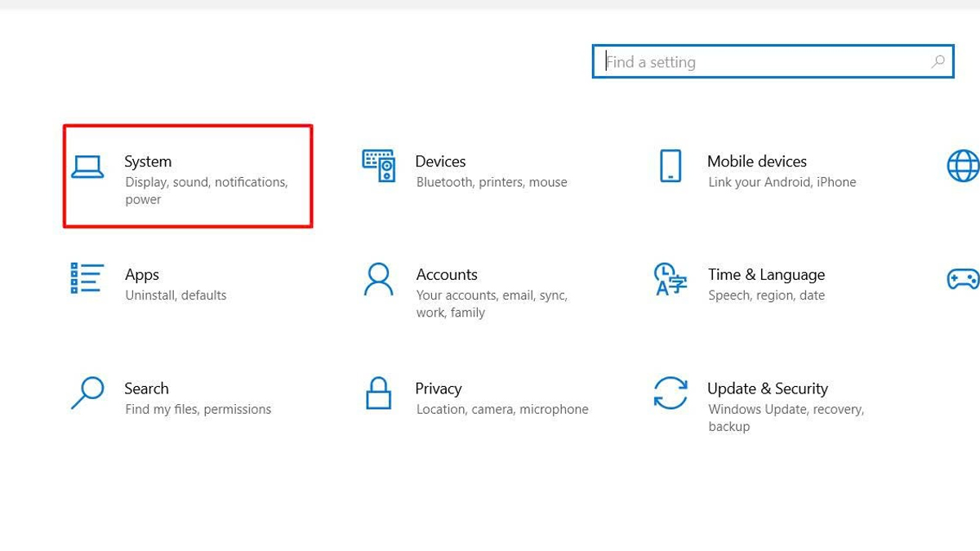Focus the Find a setting search field
Viewport: 980px width, 551px height.
tap(773, 61)
